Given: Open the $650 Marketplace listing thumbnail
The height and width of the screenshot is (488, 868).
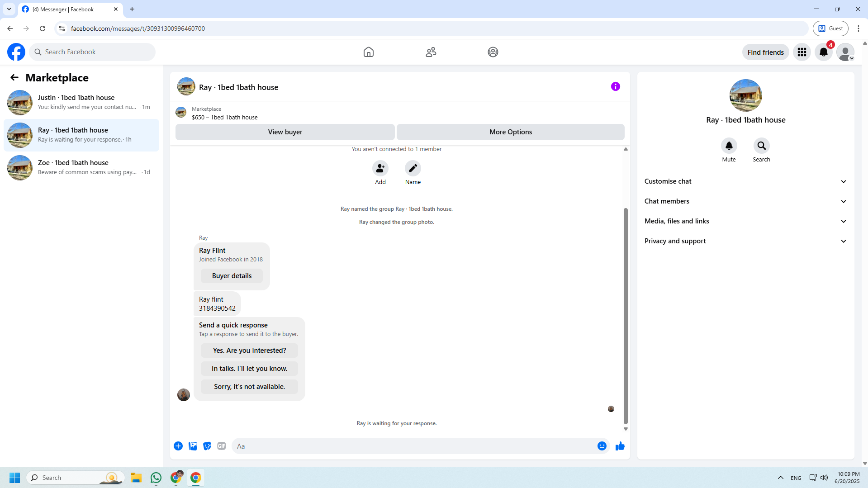Looking at the screenshot, I should (181, 112).
